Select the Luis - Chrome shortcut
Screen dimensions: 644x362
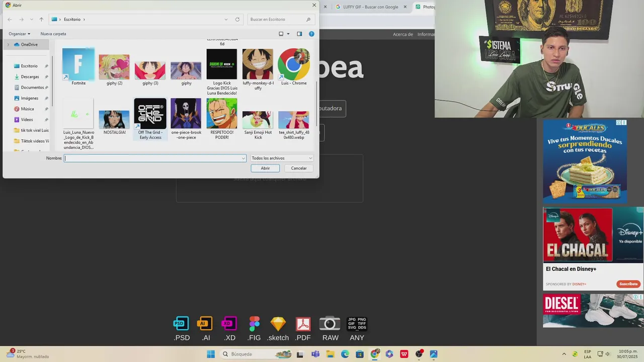[x=294, y=67]
